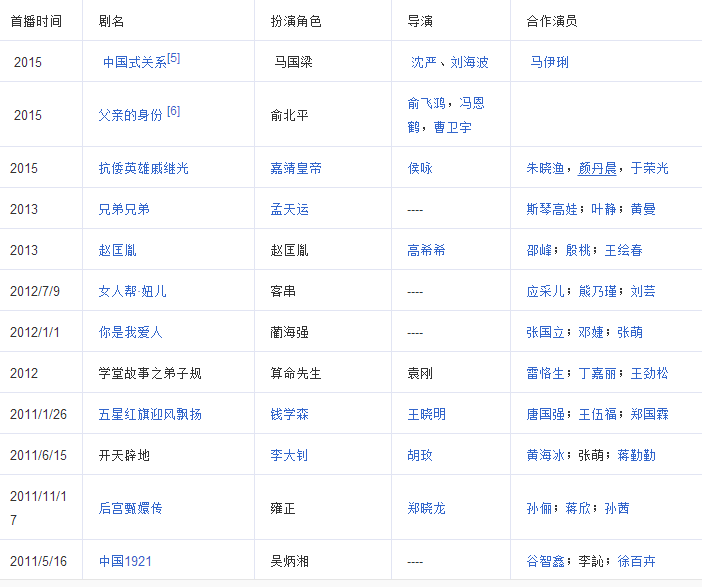The width and height of the screenshot is (702, 587).
Task: Click reference footnote [6]
Action: pyautogui.click(x=174, y=111)
